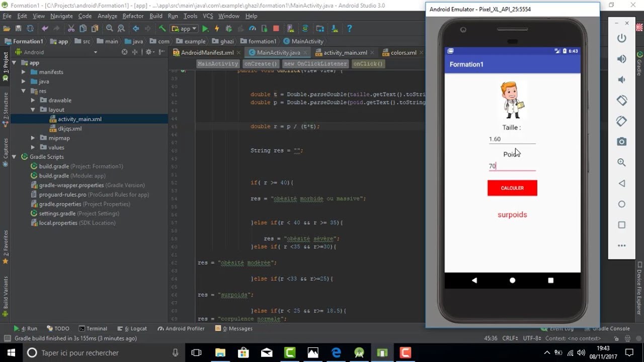Click the blue Help question mark icon
The width and height of the screenshot is (644, 362).
[x=350, y=29]
